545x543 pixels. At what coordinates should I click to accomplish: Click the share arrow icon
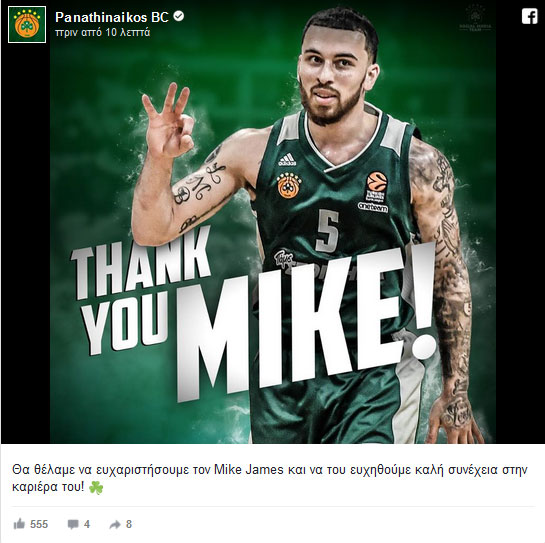click(x=115, y=524)
